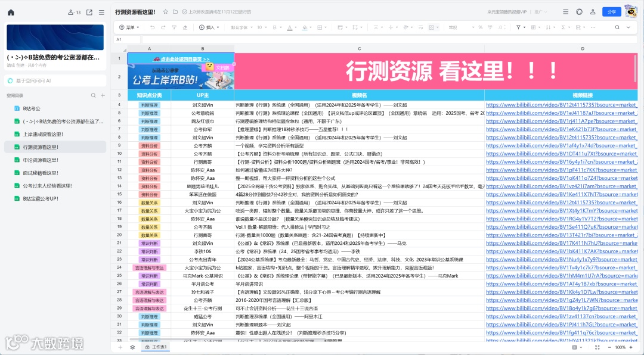Open the sort dropdown in toolbar
Image resolution: width=644 pixels, height=355 pixels.
[x=550, y=27]
